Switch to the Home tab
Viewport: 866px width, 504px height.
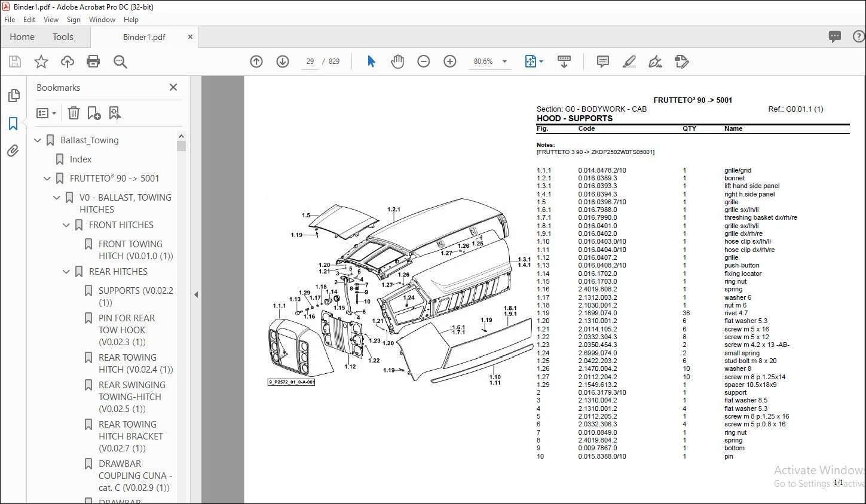pyautogui.click(x=22, y=37)
